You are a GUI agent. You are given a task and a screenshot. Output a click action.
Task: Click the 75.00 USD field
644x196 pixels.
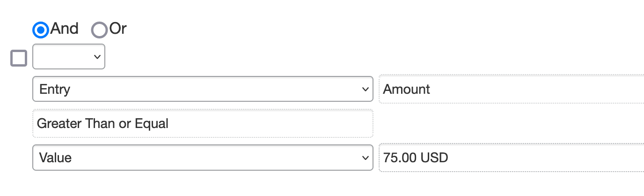(x=511, y=158)
